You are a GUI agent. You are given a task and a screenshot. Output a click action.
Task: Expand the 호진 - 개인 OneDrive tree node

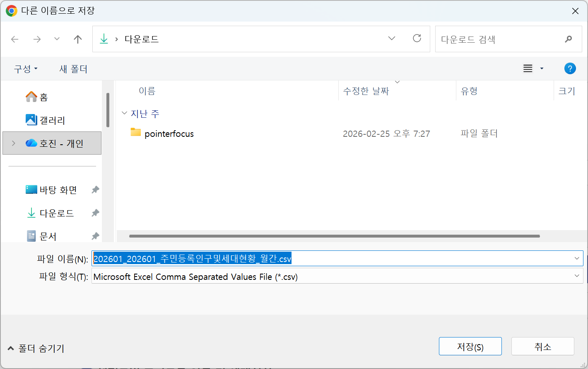(x=14, y=143)
